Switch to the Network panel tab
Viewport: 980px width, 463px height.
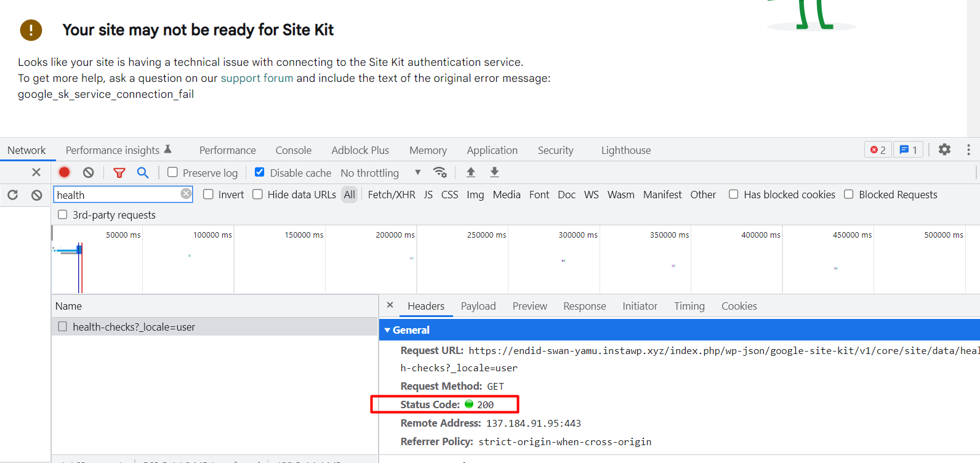26,150
